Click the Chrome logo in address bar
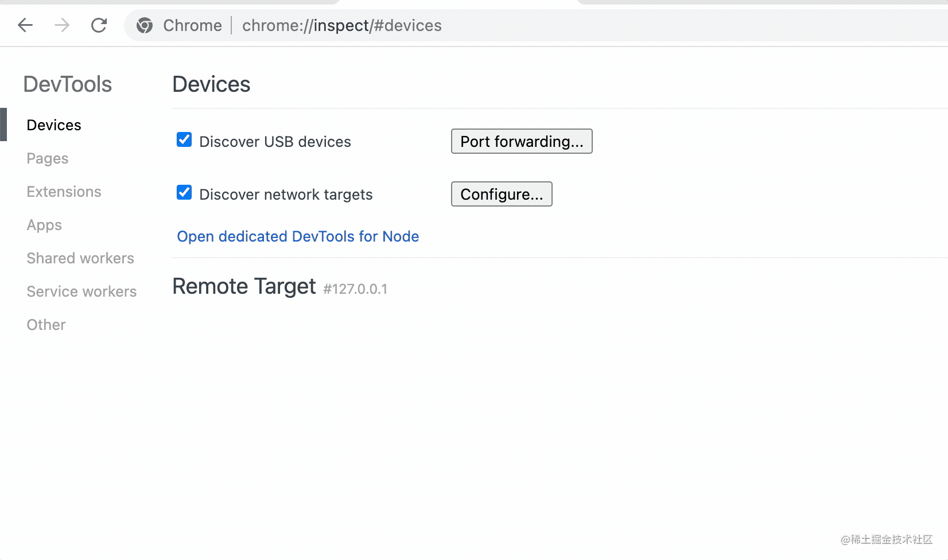The width and height of the screenshot is (948, 560). (145, 25)
